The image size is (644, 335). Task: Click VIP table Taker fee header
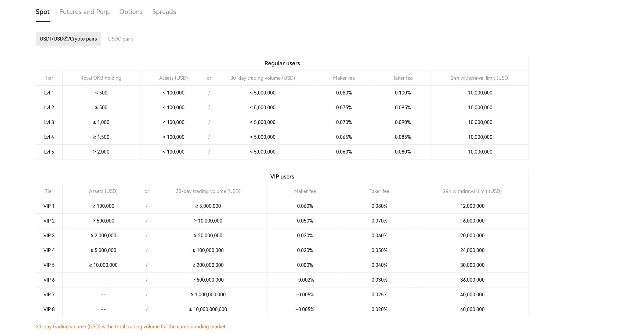(379, 191)
